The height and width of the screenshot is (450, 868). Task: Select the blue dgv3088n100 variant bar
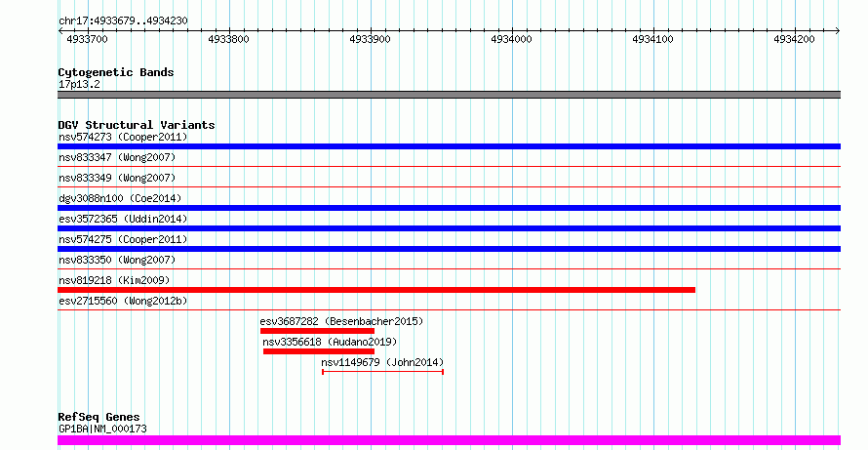point(449,208)
